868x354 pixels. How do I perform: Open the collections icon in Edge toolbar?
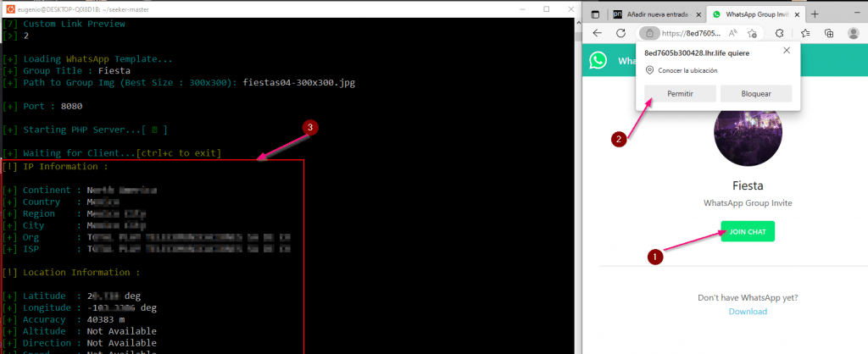coord(829,33)
